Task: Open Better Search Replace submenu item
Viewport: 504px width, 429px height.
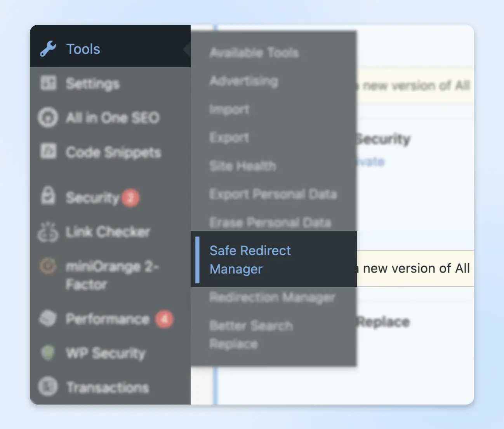Action: 251,335
